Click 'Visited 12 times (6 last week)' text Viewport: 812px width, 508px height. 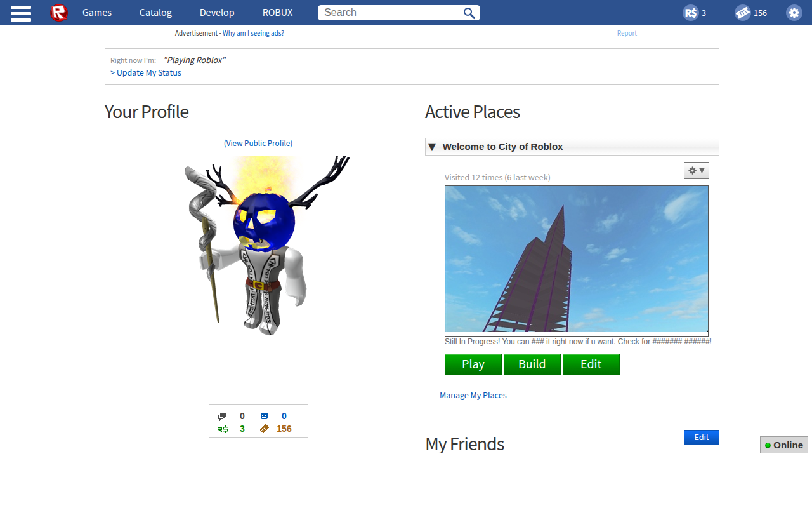tap(497, 177)
